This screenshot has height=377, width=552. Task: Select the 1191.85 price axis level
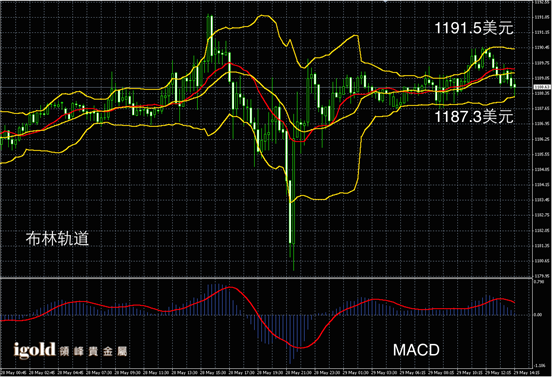(x=542, y=17)
